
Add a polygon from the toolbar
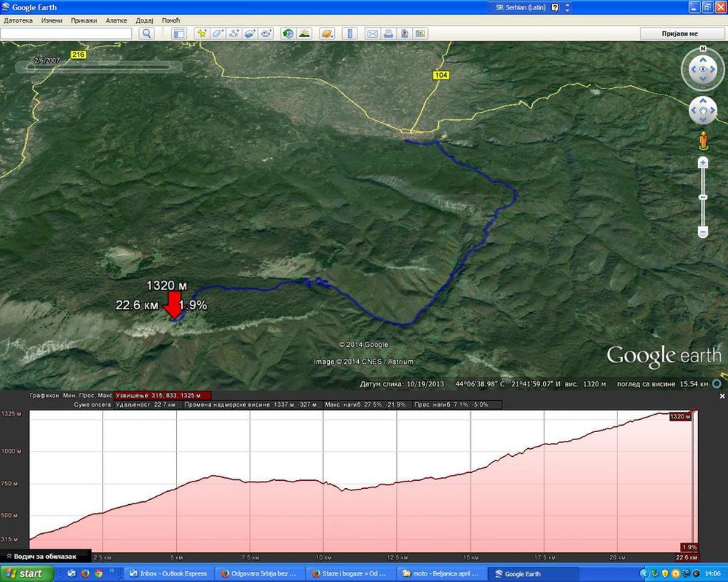tap(218, 33)
